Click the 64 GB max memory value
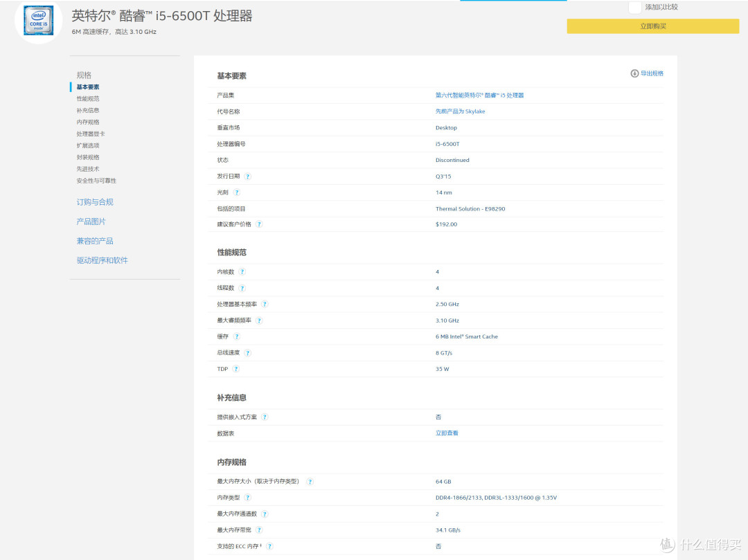The height and width of the screenshot is (560, 748). point(443,481)
